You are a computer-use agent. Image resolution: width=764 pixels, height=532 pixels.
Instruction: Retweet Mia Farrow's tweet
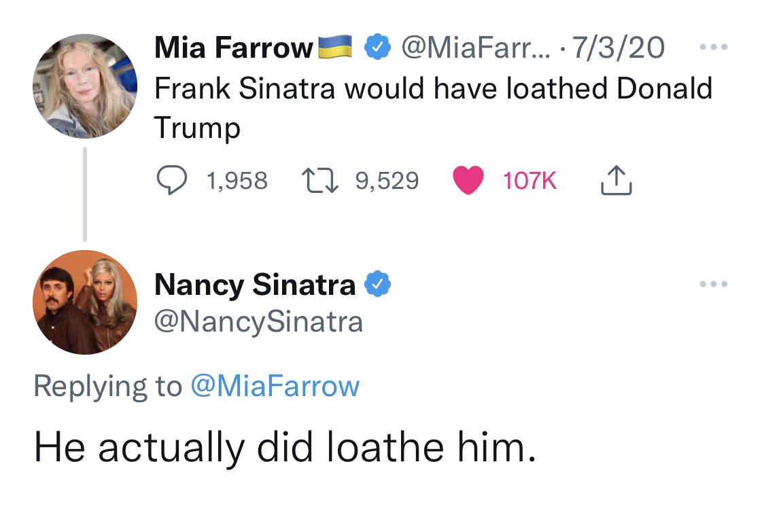pyautogui.click(x=319, y=180)
